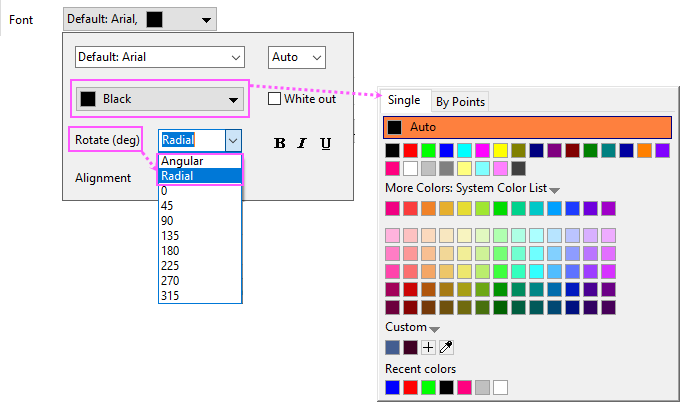Pick green swatch in basic colors row

pos(428,151)
